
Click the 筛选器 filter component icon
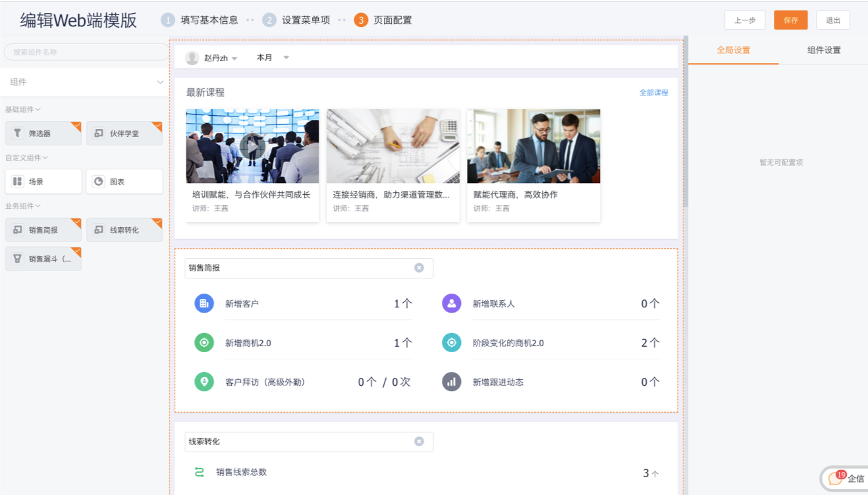coord(18,134)
